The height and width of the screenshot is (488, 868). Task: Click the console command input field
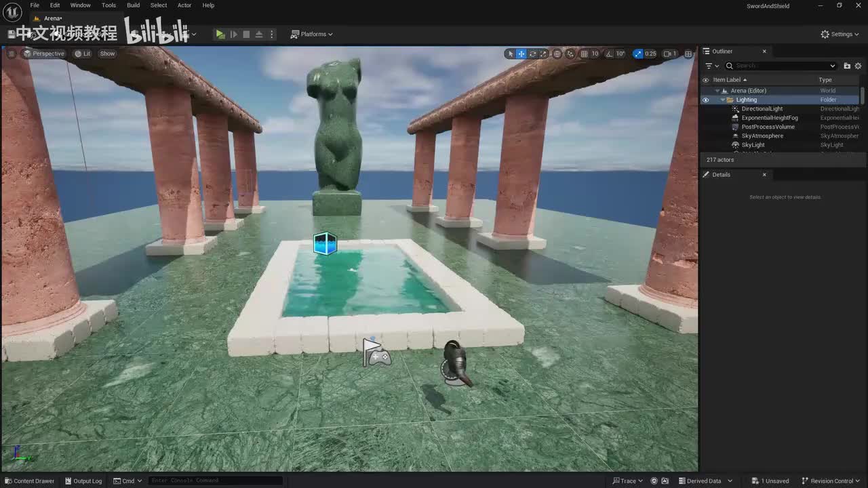214,481
